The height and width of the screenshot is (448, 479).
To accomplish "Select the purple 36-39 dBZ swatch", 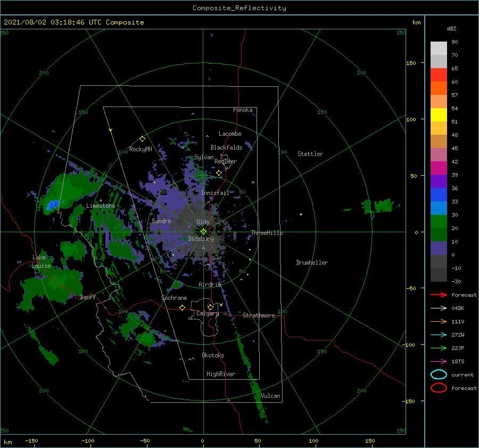I will click(x=439, y=181).
